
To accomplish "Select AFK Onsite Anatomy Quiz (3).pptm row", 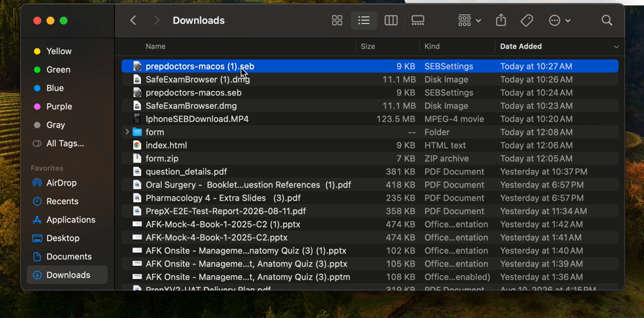I will pos(369,277).
